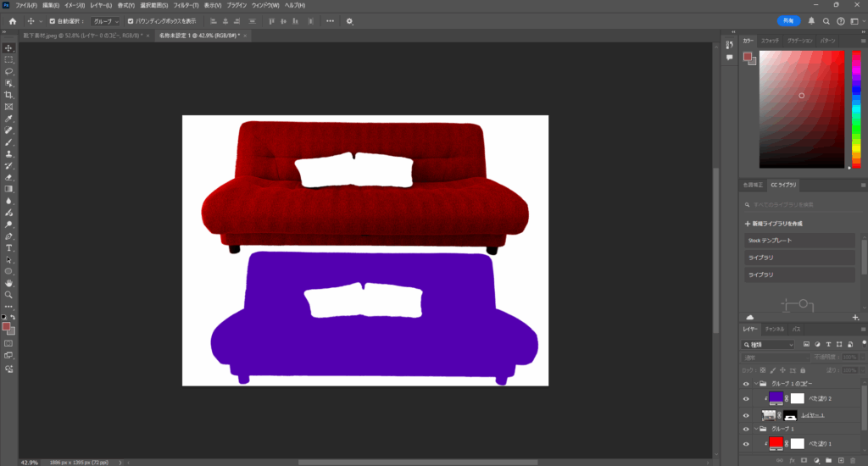This screenshot has height=466, width=868.
Task: Click 新規ライブラリを作成
Action: [775, 224]
